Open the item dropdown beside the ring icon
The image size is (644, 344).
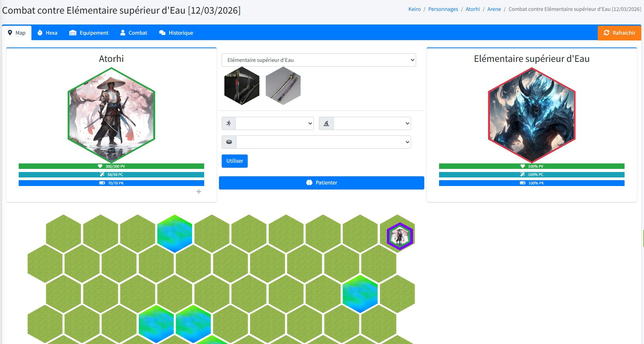[323, 142]
